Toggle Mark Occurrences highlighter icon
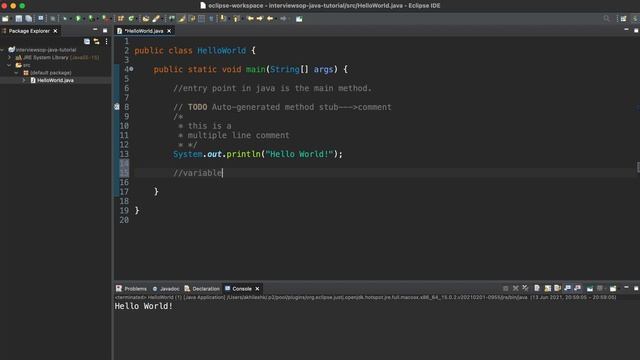Image resolution: width=640 pixels, height=360 pixels. (182, 19)
